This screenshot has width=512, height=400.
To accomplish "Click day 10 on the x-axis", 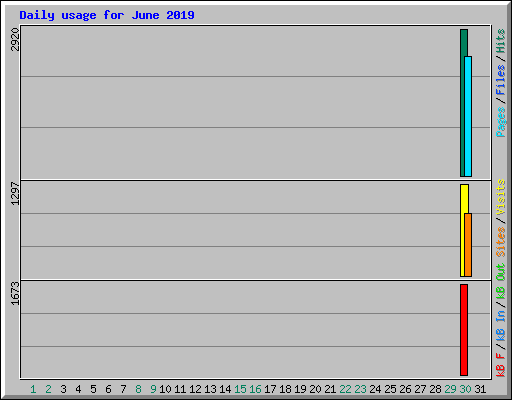I will 165,389.
